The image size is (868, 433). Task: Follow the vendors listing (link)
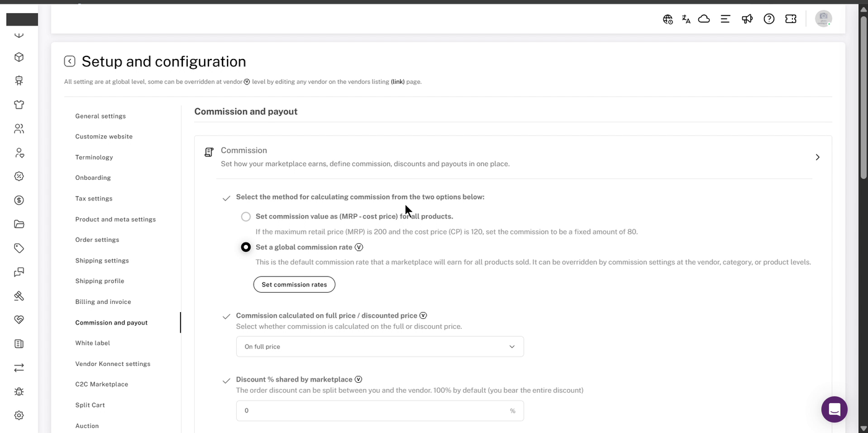397,82
